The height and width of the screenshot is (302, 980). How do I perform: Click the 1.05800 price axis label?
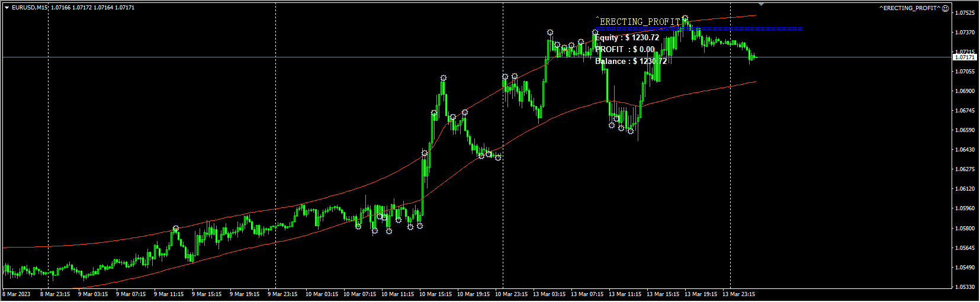click(x=965, y=229)
